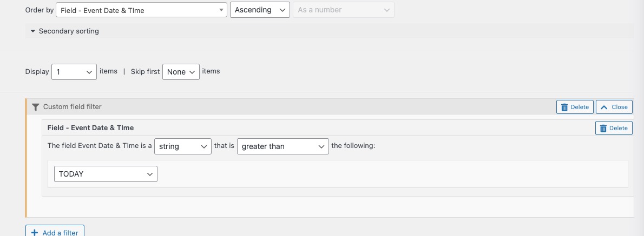
Task: Open the string field type dropdown
Action: (183, 146)
